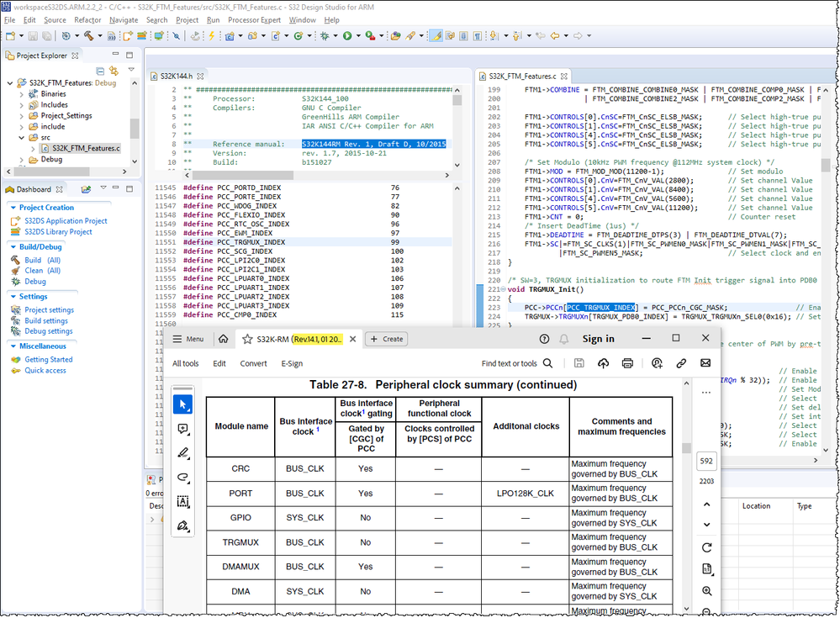Screen dimensions: 840x618
Task: Expand the Binaries node in project tree
Action: (x=22, y=94)
